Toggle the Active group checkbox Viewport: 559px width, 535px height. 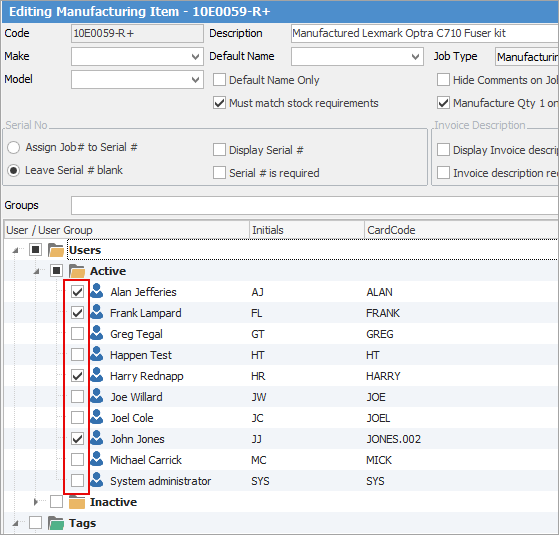56,271
